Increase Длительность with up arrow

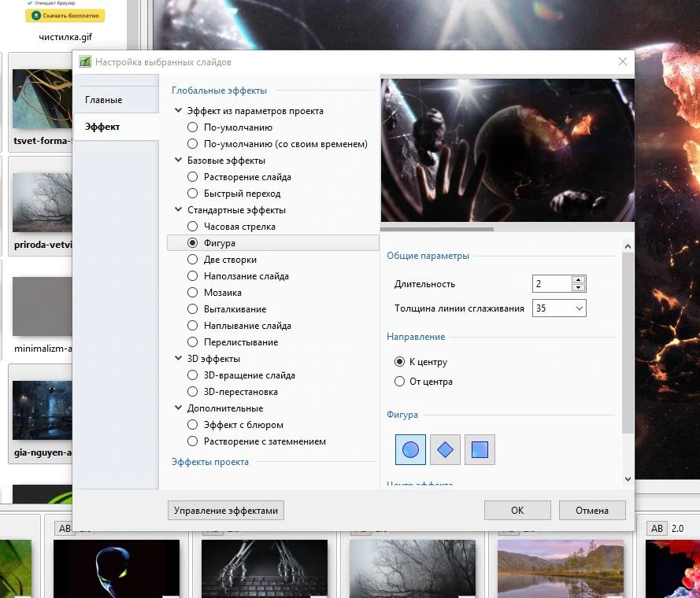[578, 280]
